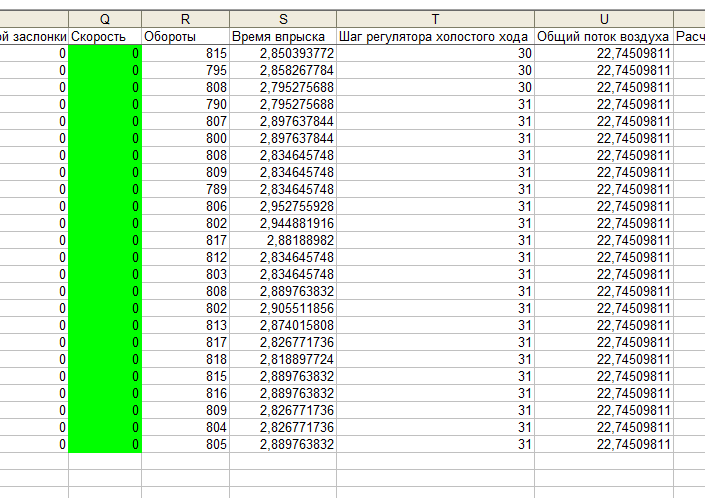
Task: Select injection time cell 2,874015808
Action: point(283,325)
